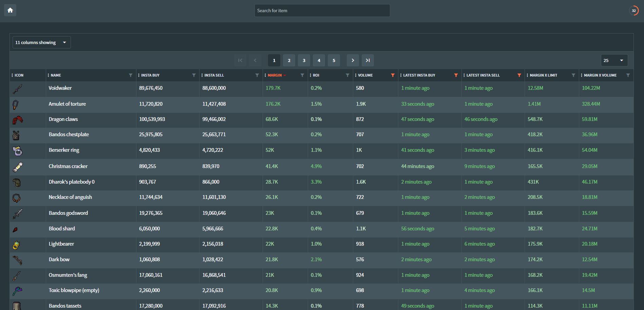The height and width of the screenshot is (310, 644).
Task: Click the Insta Buy value 89,676,450
Action: click(151, 88)
